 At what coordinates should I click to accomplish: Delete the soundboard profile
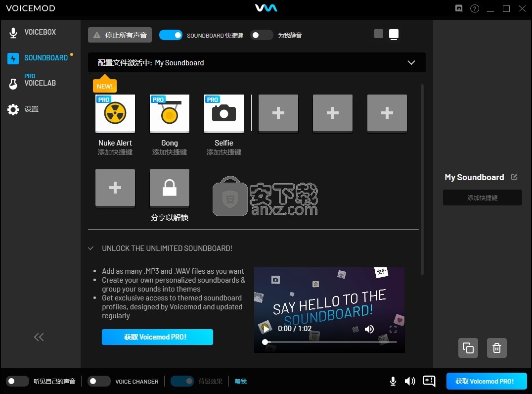coord(497,348)
